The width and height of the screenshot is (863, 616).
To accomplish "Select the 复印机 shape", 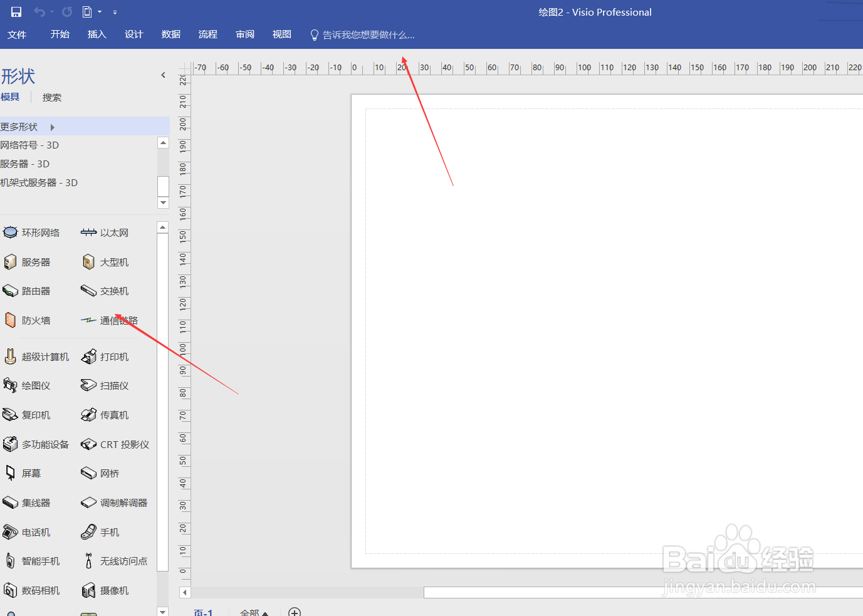I will tap(26, 415).
